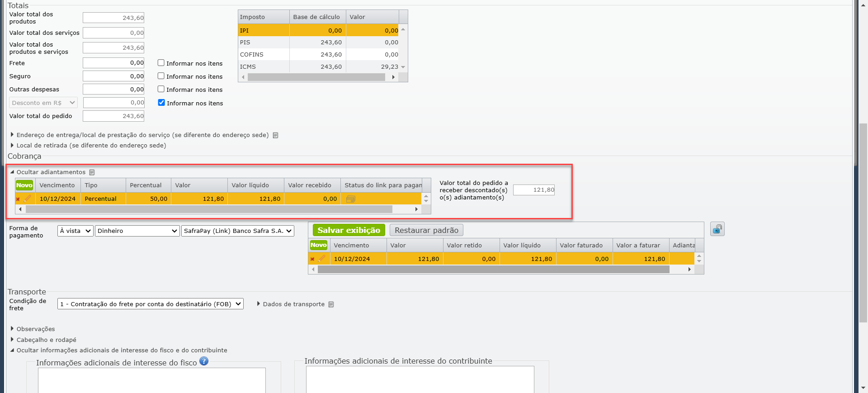The image size is (868, 393).
Task: Click the left arrow under the Imposto table
Action: point(243,77)
